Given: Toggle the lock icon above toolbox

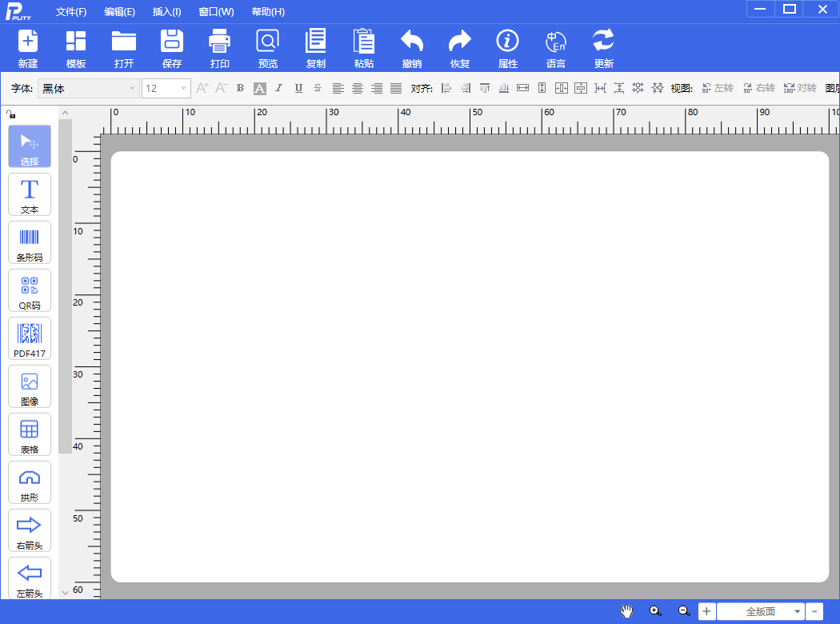Looking at the screenshot, I should click(11, 114).
